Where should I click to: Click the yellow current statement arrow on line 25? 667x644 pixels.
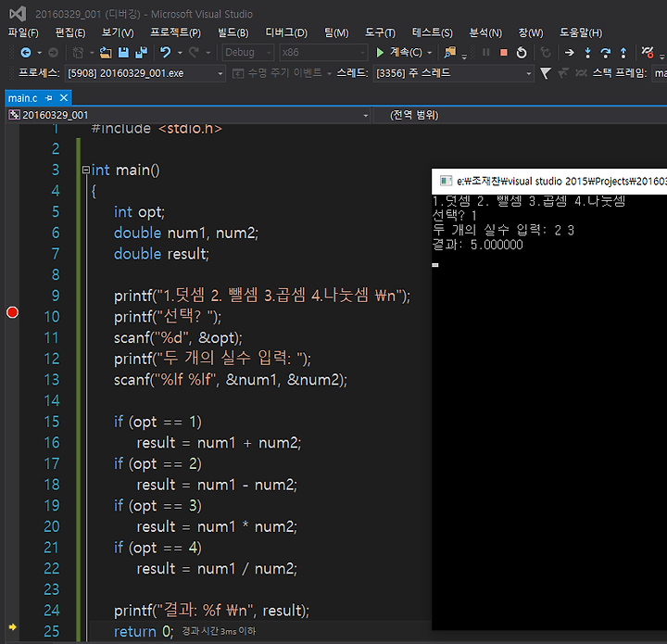pos(12,627)
